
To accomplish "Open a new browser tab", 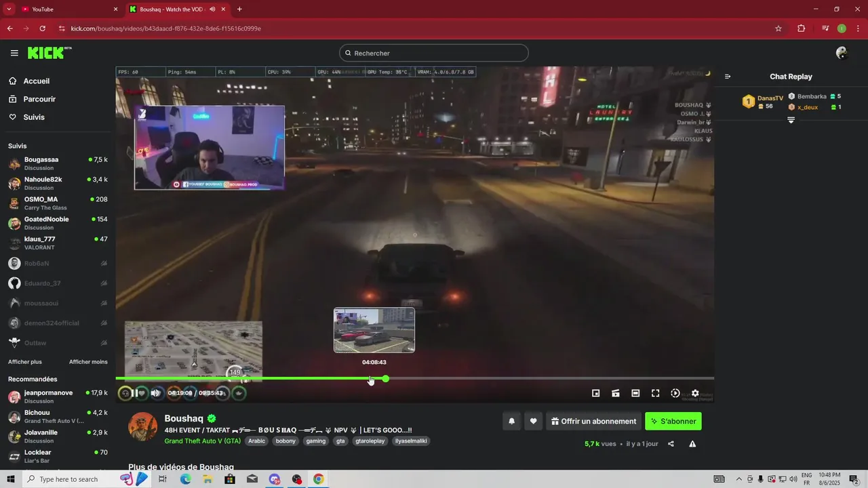I will [x=239, y=9].
